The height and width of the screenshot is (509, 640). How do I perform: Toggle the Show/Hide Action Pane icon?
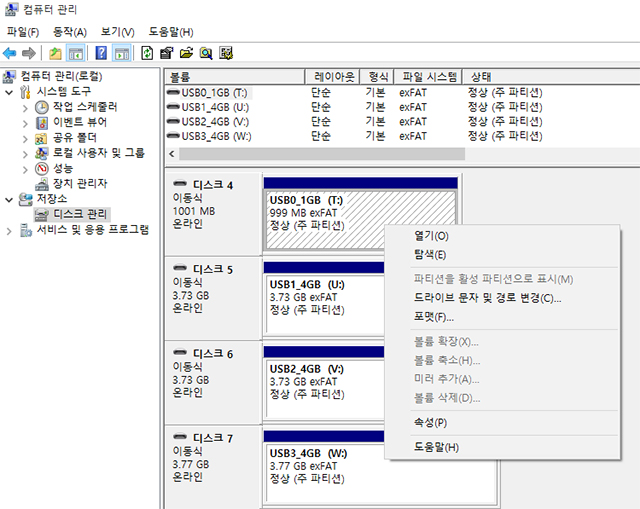point(122,53)
